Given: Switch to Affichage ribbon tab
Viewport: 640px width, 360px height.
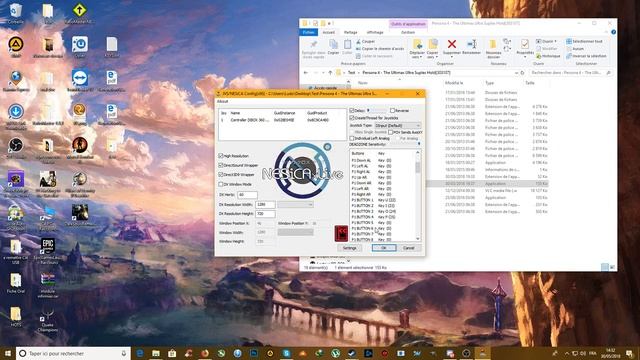Looking at the screenshot, I should point(375,32).
